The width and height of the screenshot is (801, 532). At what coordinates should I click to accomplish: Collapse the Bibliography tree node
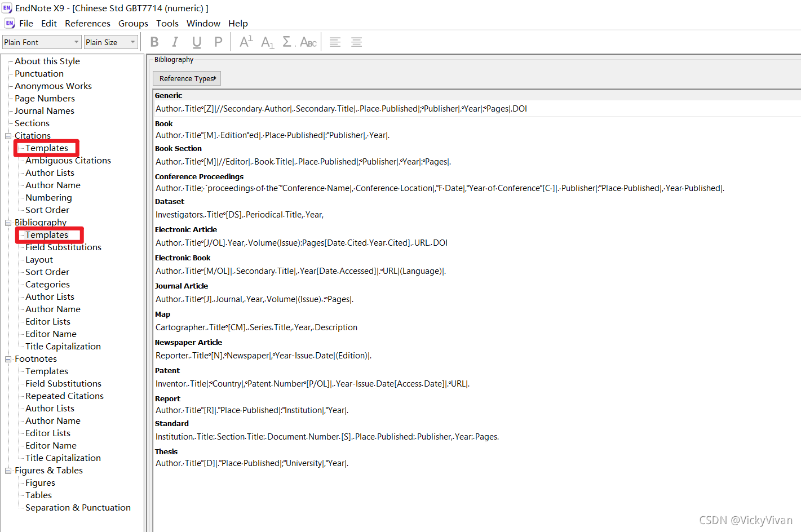click(8, 223)
